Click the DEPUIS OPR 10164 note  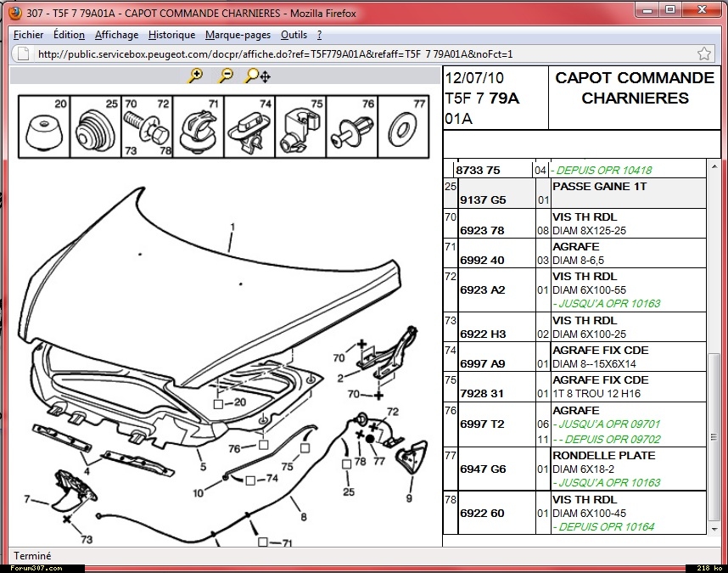point(603,527)
